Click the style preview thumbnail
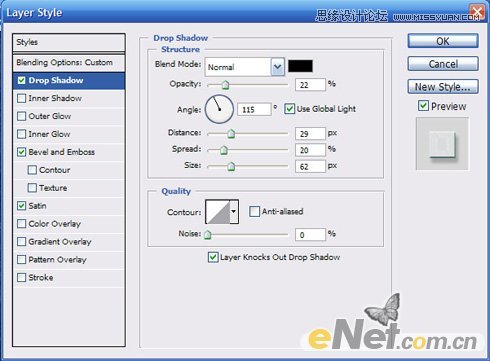The image size is (490, 361). pyautogui.click(x=442, y=144)
